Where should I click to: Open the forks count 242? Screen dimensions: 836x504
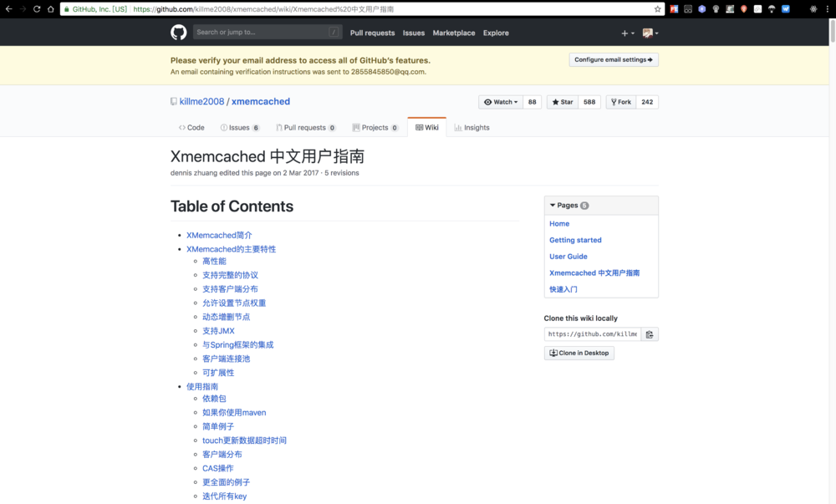click(647, 102)
